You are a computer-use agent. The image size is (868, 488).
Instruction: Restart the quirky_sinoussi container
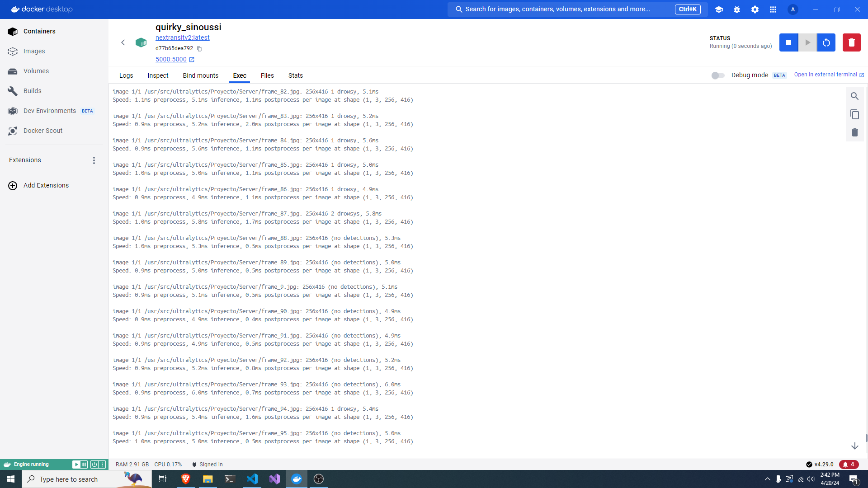826,42
